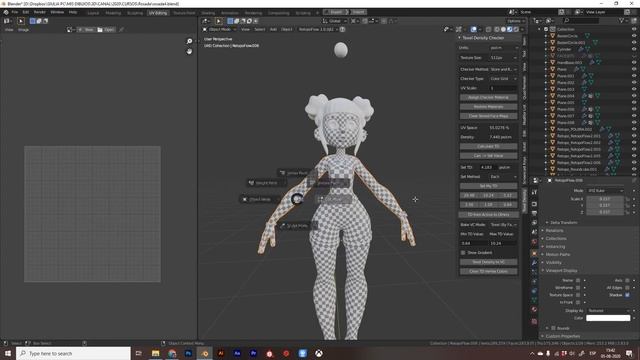The width and height of the screenshot is (640, 360).
Task: Click the TD from Active to Others button
Action: (x=488, y=215)
